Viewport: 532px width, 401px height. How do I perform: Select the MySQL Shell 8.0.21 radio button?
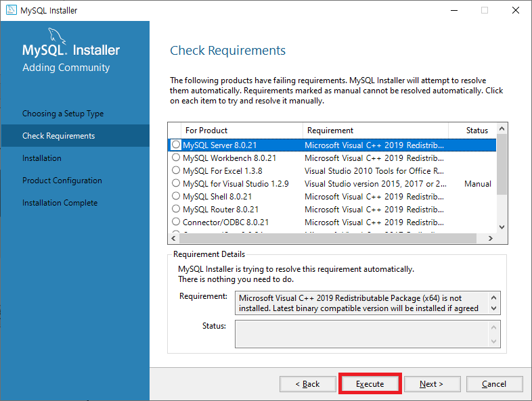(176, 196)
